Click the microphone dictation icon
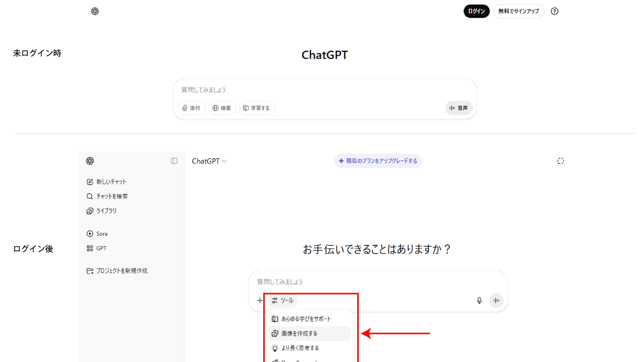The image size is (644, 362). click(x=479, y=301)
